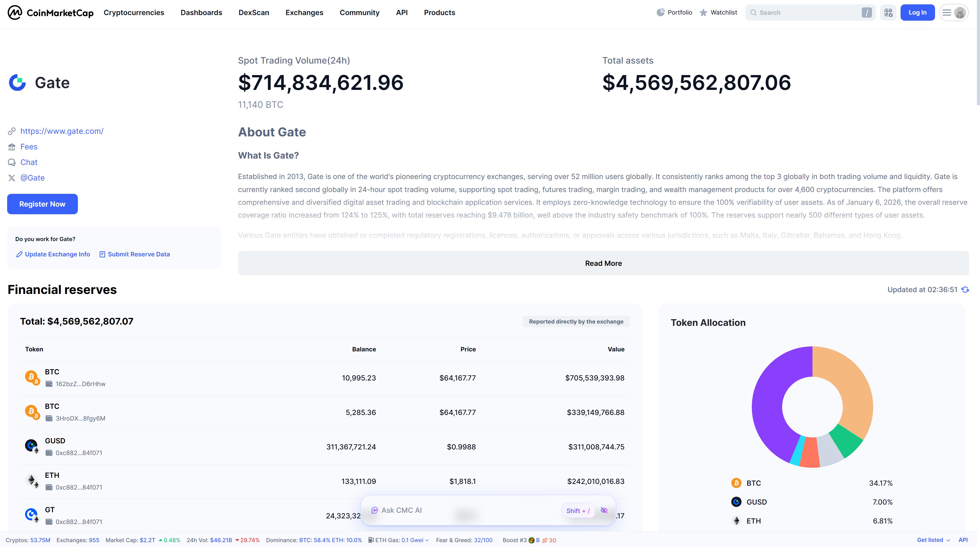Refresh the financial reserves data icon
Image resolution: width=980 pixels, height=547 pixels.
[965, 290]
